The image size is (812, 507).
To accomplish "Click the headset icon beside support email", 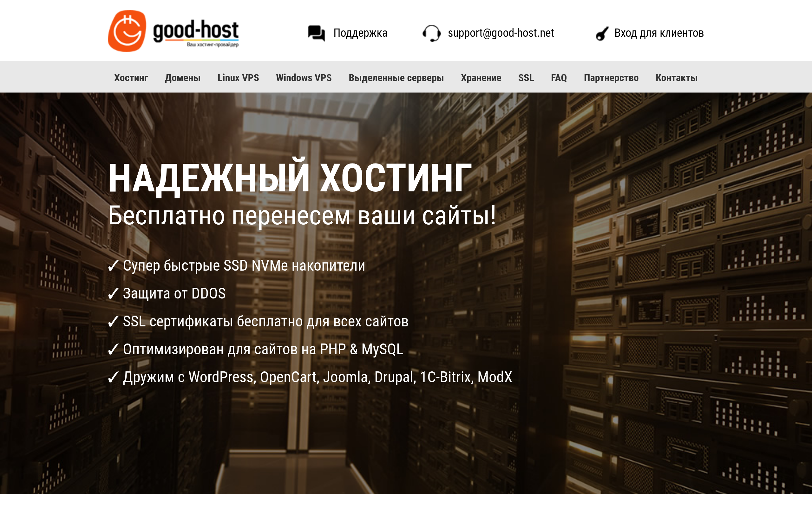I will (x=431, y=33).
